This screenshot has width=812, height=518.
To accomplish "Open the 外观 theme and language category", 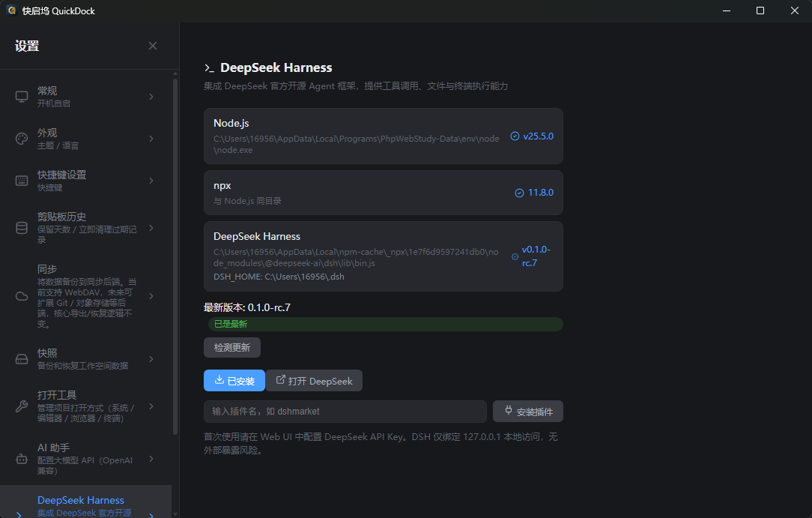I will coord(86,139).
